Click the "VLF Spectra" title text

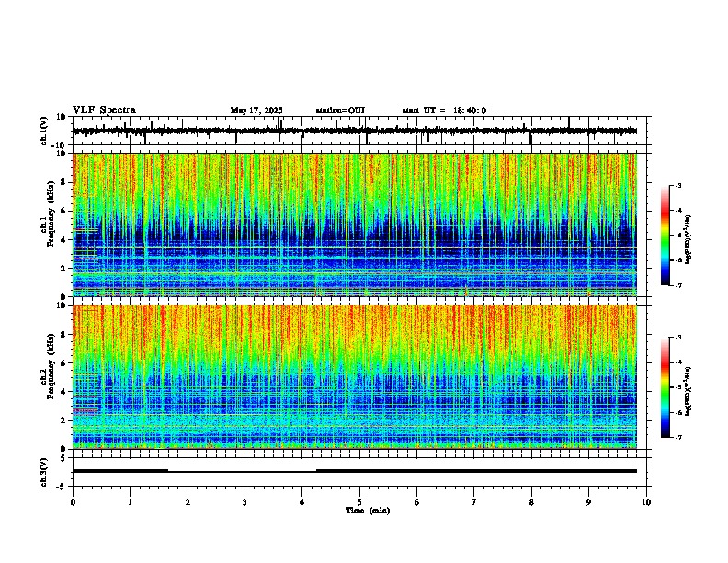pos(104,109)
